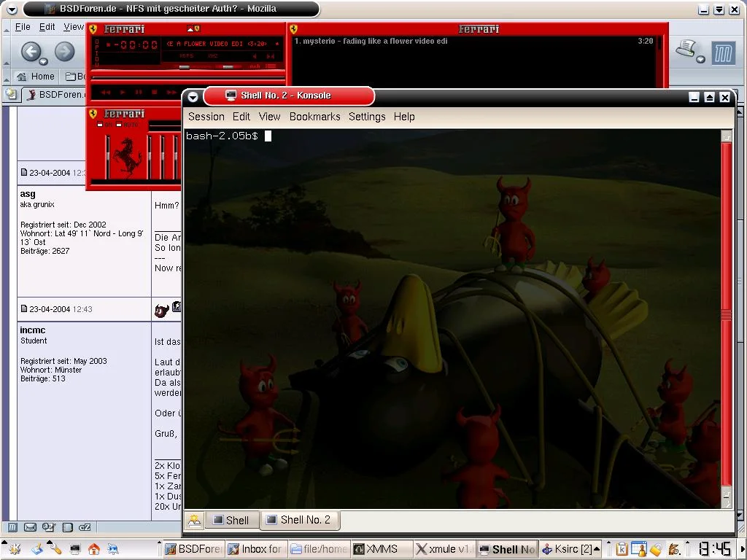Switch to the Shell tab in Konsole
This screenshot has height=560, width=747.
231,520
